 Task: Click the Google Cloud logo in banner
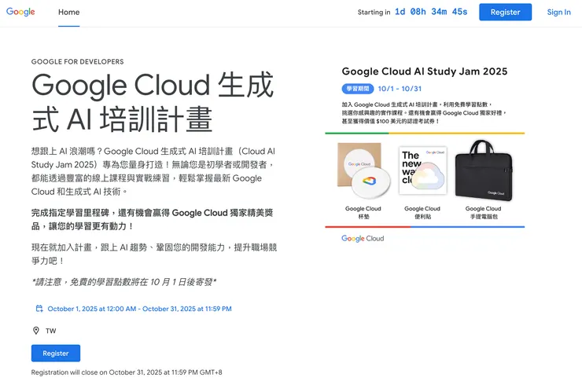pyautogui.click(x=363, y=239)
